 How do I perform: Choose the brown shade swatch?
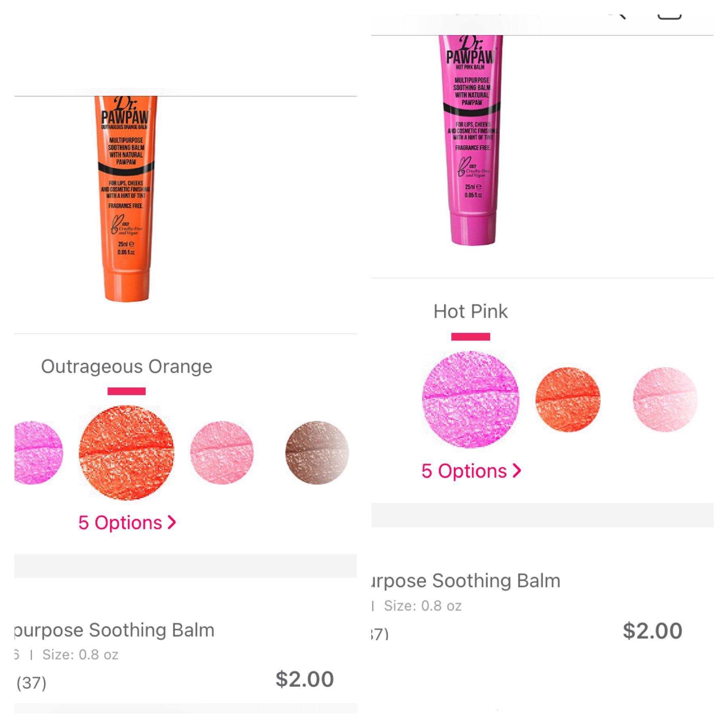pyautogui.click(x=317, y=453)
